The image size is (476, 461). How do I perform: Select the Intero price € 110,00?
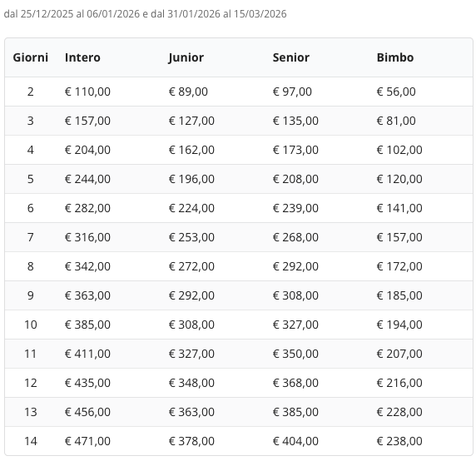87,92
